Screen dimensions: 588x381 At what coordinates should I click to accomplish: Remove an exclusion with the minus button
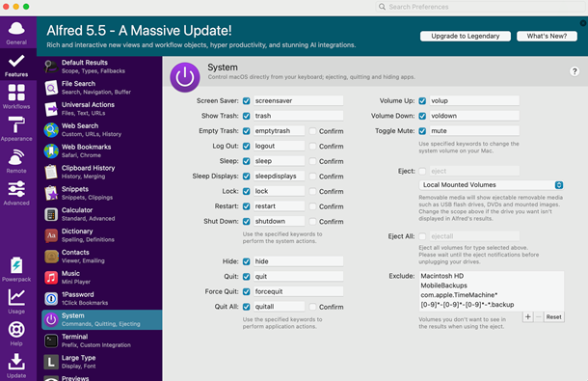[x=539, y=316]
